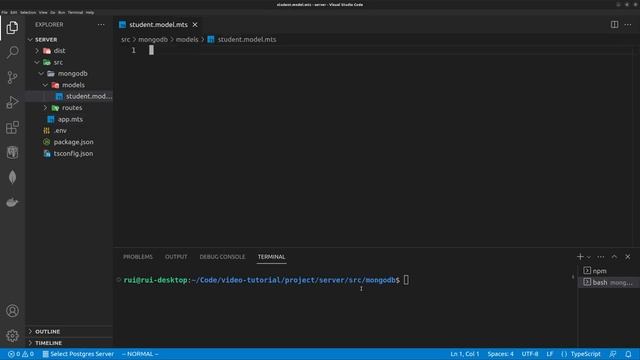Open the Terminal menu in menu bar
This screenshot has height=360, width=640.
coord(75,13)
